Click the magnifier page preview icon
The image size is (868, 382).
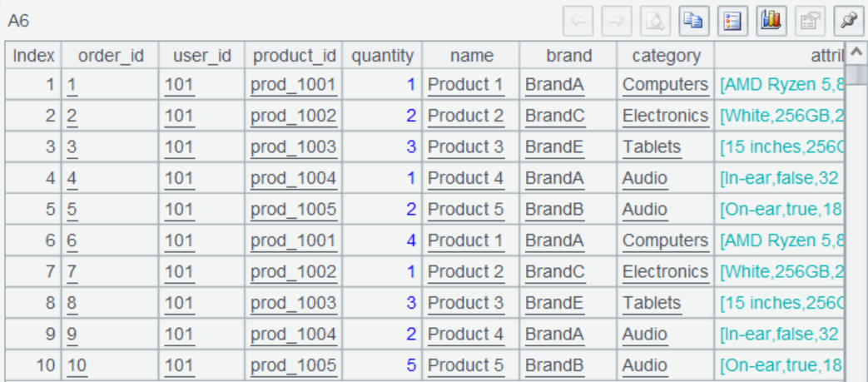(656, 21)
